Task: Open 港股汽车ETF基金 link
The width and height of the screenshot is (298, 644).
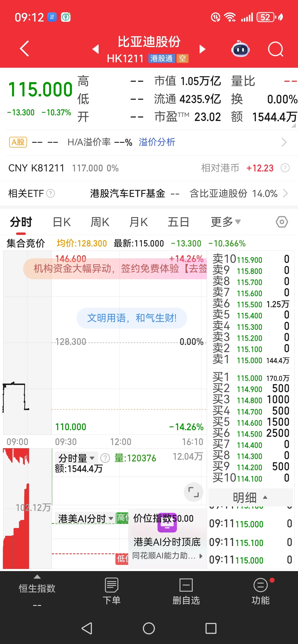Action: point(128,193)
